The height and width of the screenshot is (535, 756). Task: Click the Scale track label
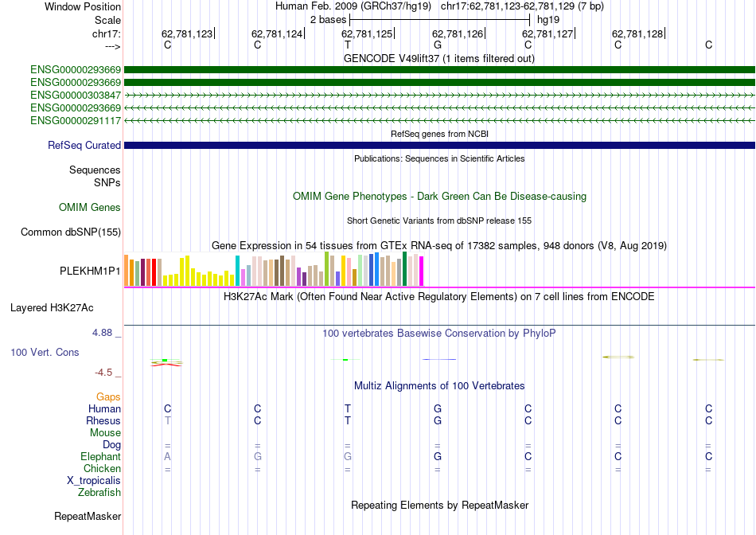click(107, 20)
